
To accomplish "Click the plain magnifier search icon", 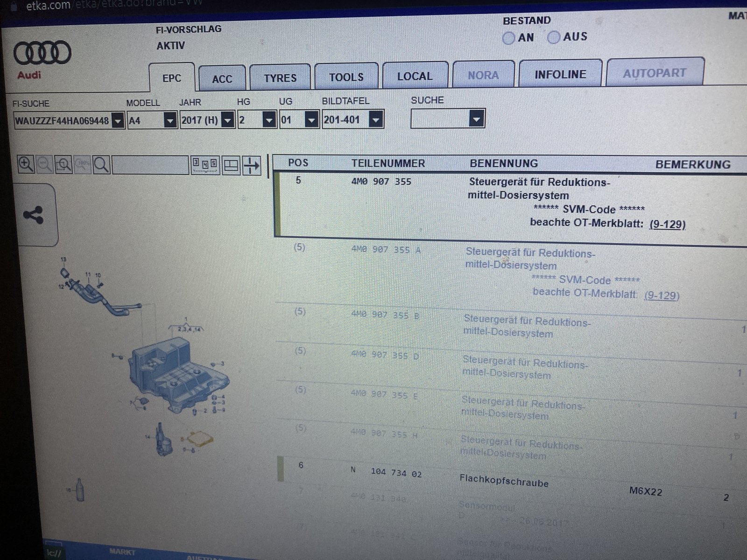I will [101, 165].
